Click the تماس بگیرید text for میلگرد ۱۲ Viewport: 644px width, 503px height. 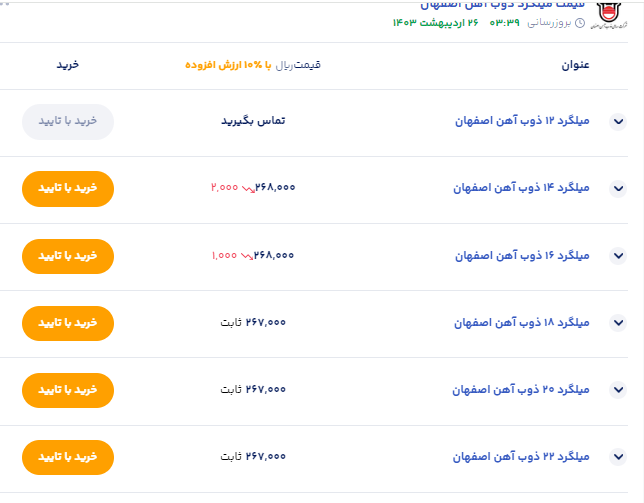pyautogui.click(x=253, y=121)
